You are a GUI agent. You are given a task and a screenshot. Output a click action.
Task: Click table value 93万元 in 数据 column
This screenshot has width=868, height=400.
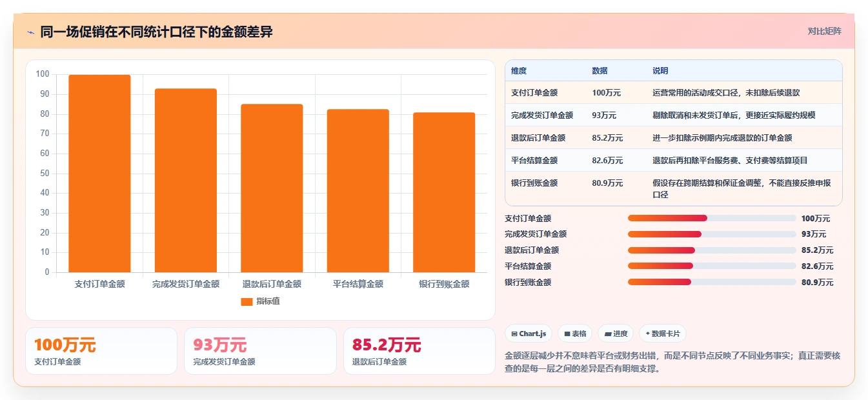(604, 115)
